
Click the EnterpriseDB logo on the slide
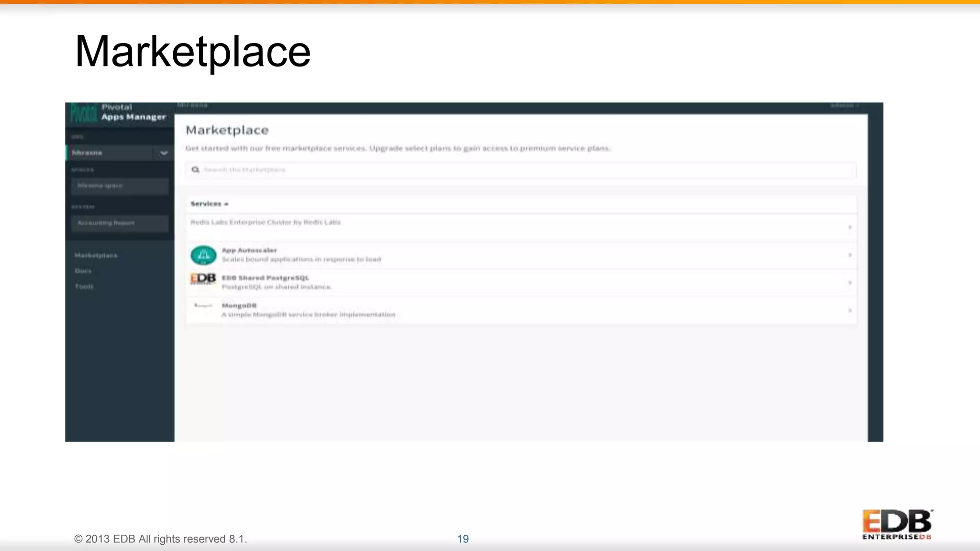click(897, 525)
